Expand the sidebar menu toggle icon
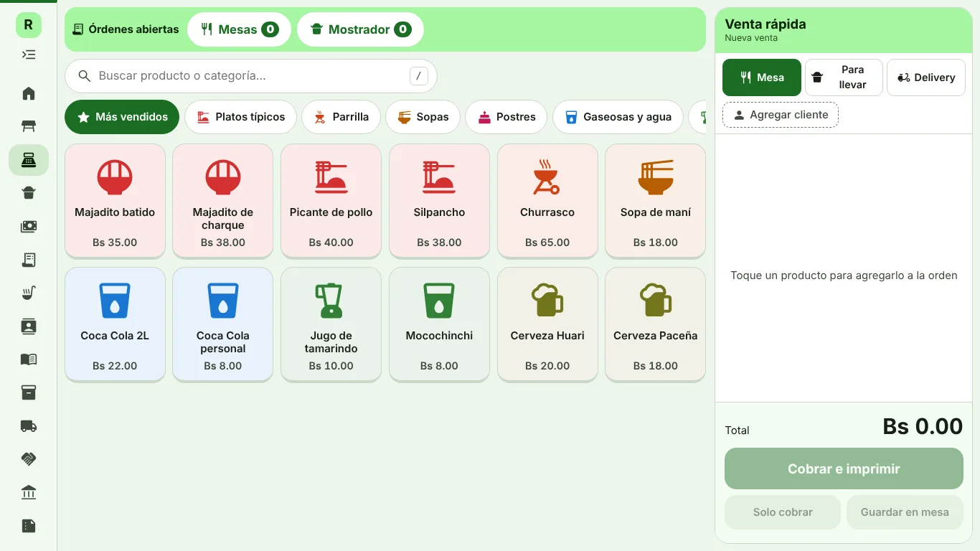 coord(29,55)
